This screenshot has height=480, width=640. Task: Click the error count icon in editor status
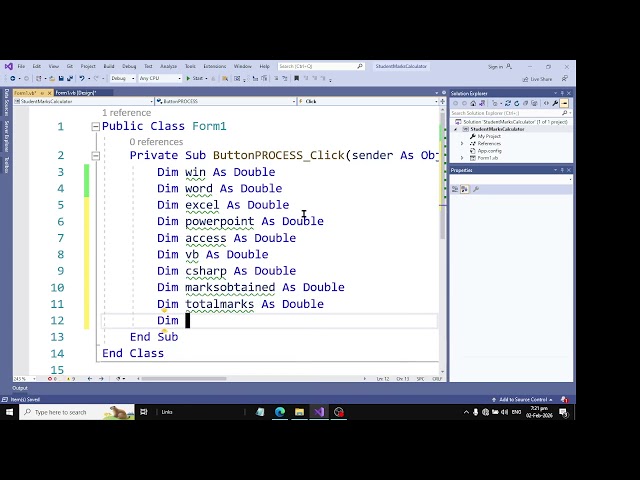(50, 379)
